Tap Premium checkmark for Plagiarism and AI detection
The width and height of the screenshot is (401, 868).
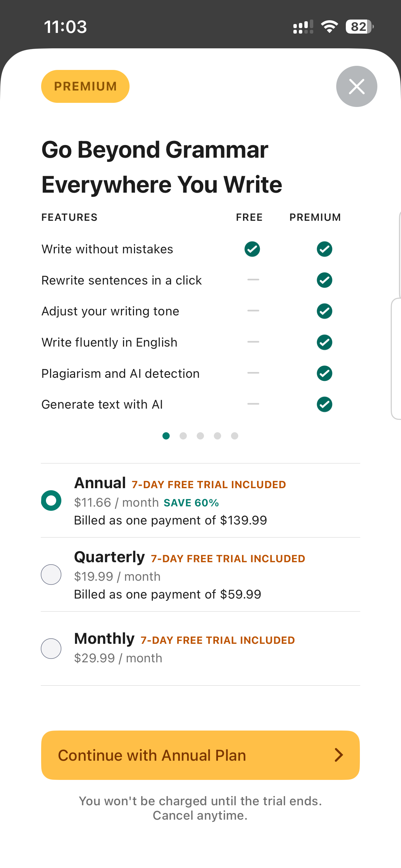point(324,373)
